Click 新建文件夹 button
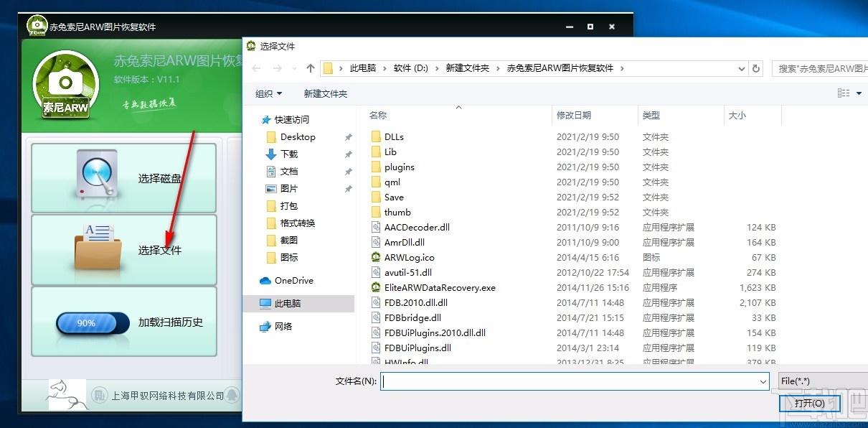868x428 pixels. [325, 93]
